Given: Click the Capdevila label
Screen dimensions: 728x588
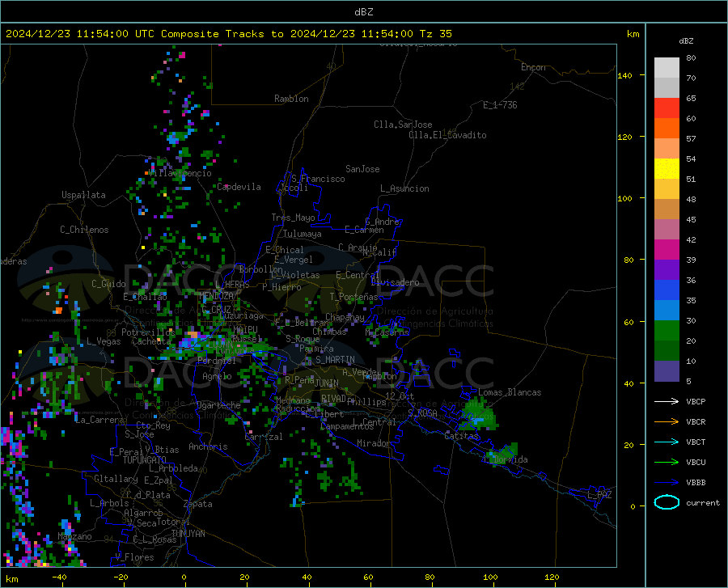Looking at the screenshot, I should tap(239, 187).
